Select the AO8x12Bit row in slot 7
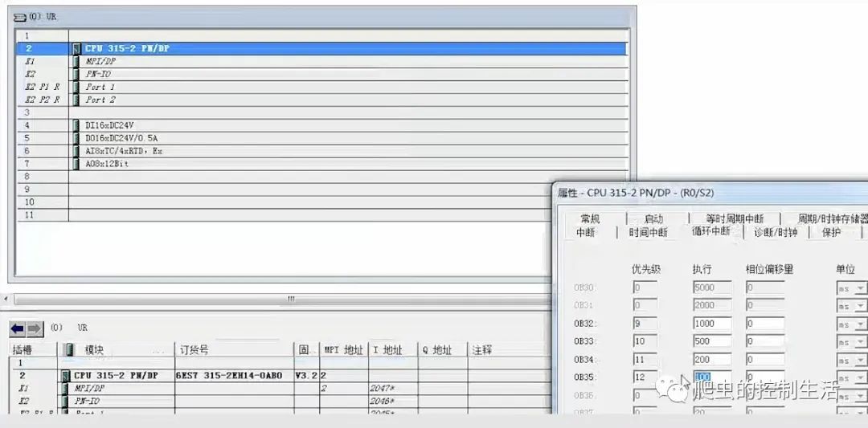Screen dimensions: 868x428 322,164
